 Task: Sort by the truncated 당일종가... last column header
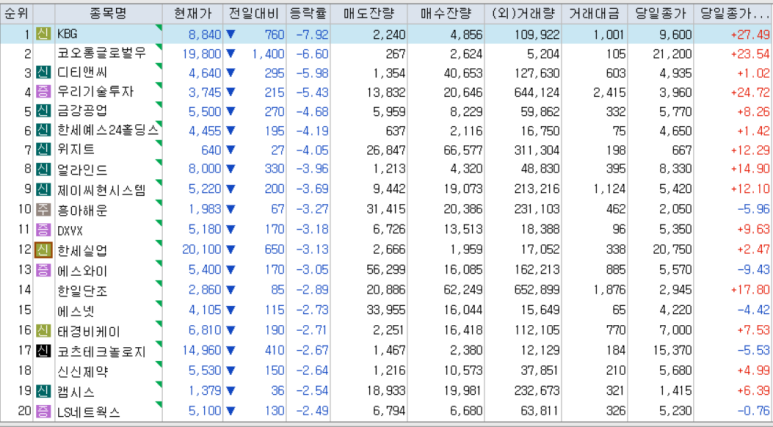(733, 13)
